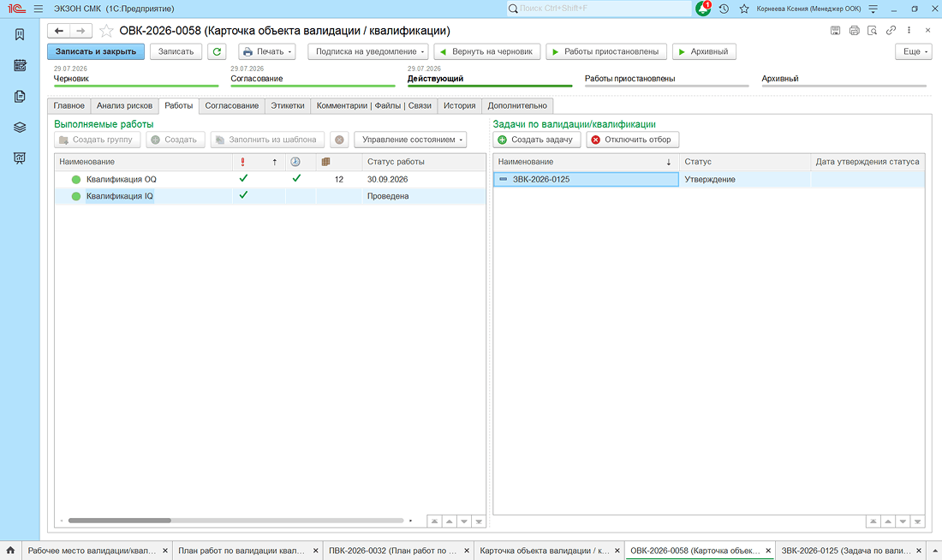This screenshot has width=942, height=560.
Task: Go to home page icon in bottom bar
Action: 10,551
